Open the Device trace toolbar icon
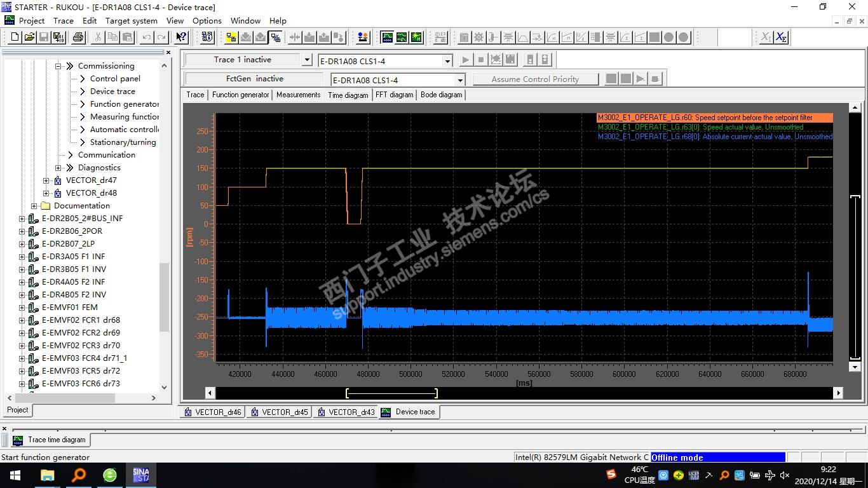Screen dimensions: 868x488 click(x=387, y=37)
